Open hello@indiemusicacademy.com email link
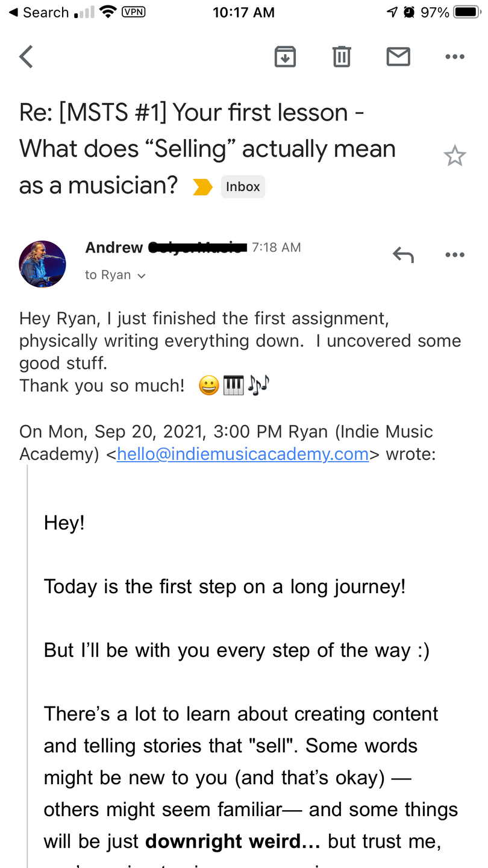 [x=243, y=454]
